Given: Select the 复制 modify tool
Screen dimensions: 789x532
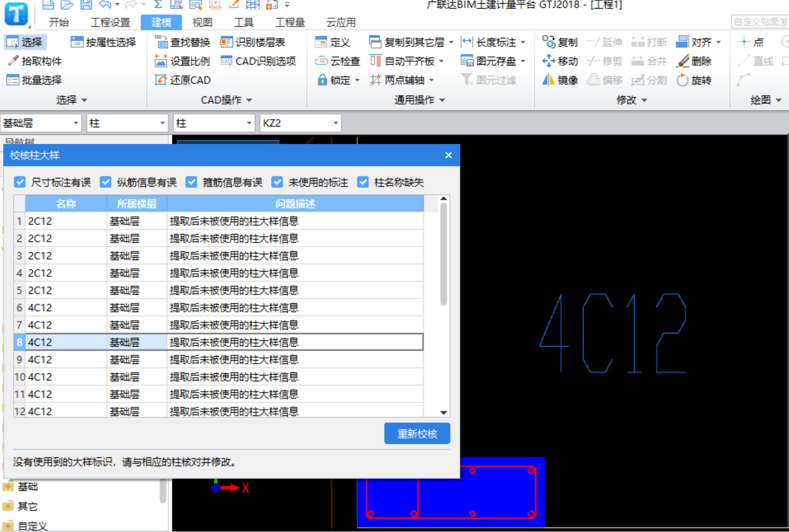Looking at the screenshot, I should [560, 42].
